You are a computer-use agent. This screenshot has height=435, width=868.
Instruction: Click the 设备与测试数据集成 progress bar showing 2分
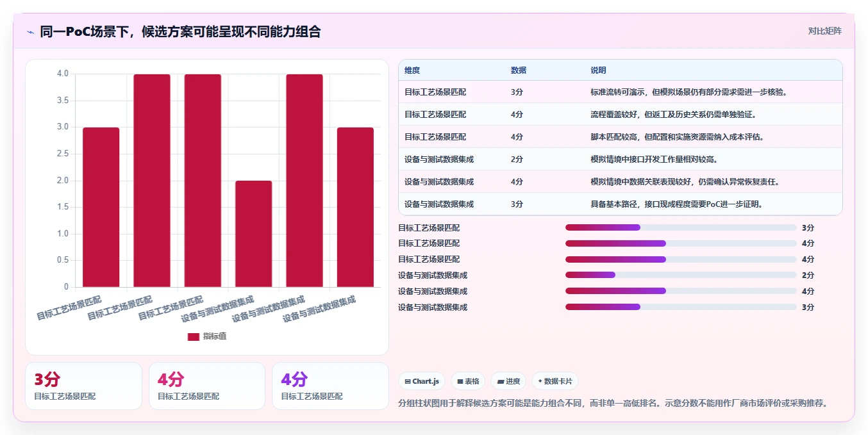coord(681,275)
